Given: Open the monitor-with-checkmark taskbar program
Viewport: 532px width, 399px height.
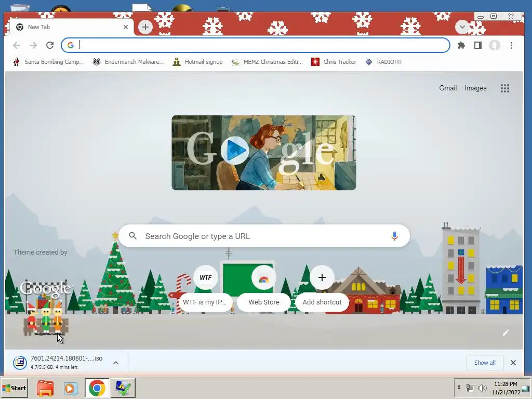Looking at the screenshot, I should pos(123,388).
